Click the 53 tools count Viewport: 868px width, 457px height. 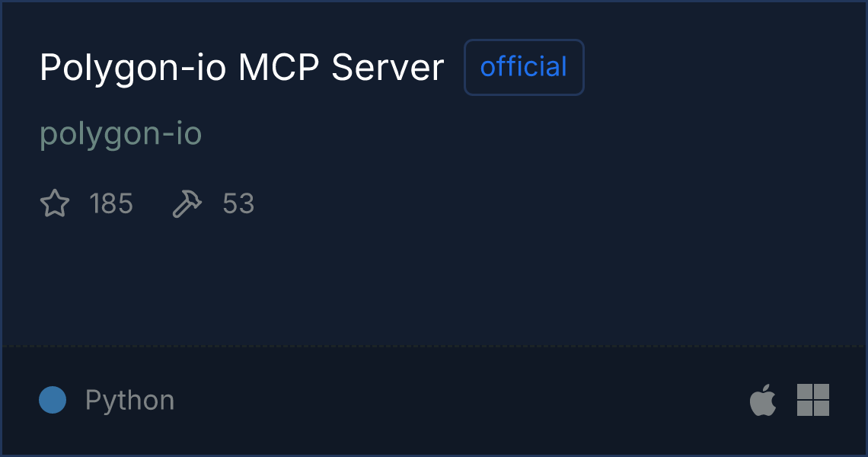point(238,203)
